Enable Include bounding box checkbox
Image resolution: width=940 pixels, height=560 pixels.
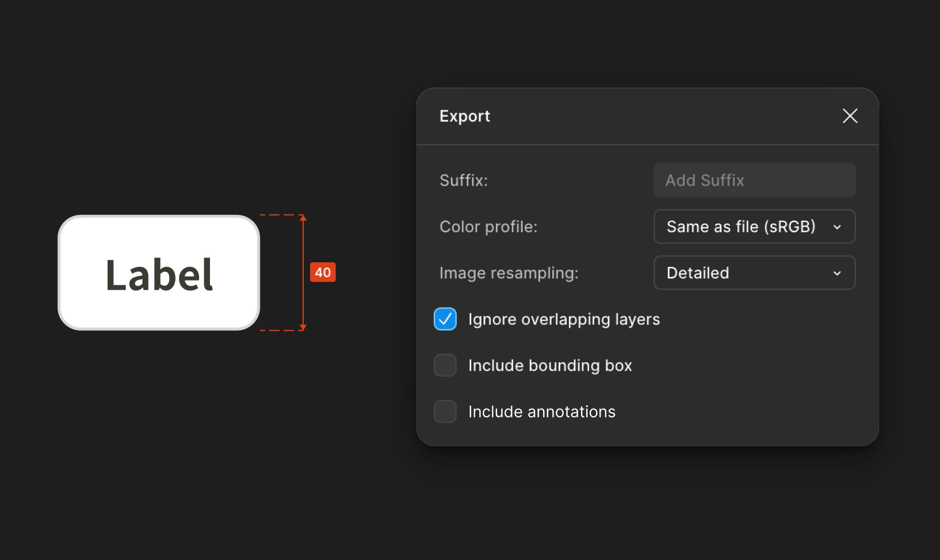[445, 365]
